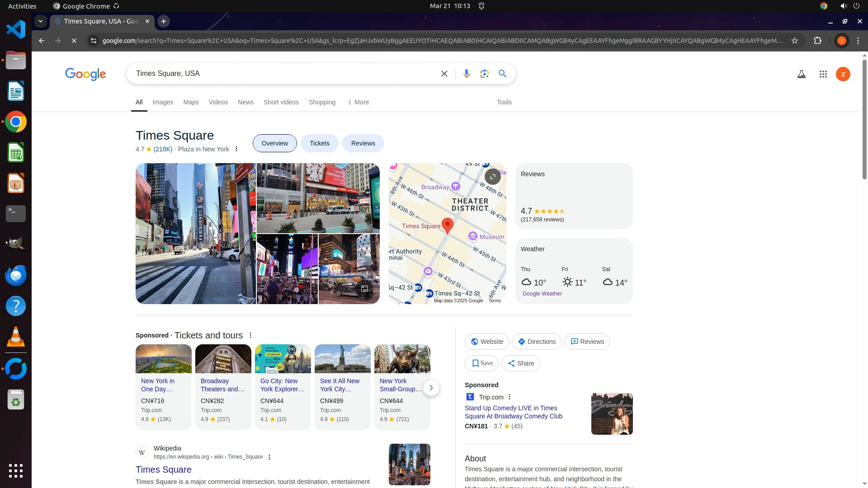Save Times Square with Save button
The height and width of the screenshot is (488, 868).
[481, 363]
